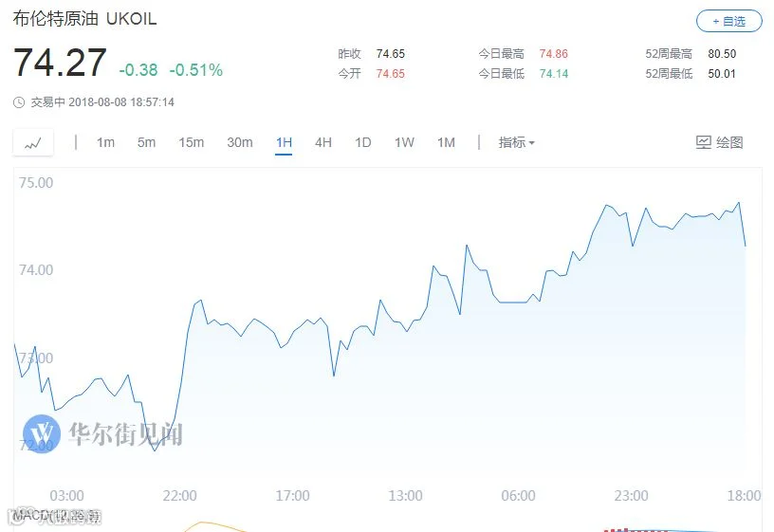Click the 布伦特原油 UKOIL title
Screen dimensions: 774x532
pos(84,21)
